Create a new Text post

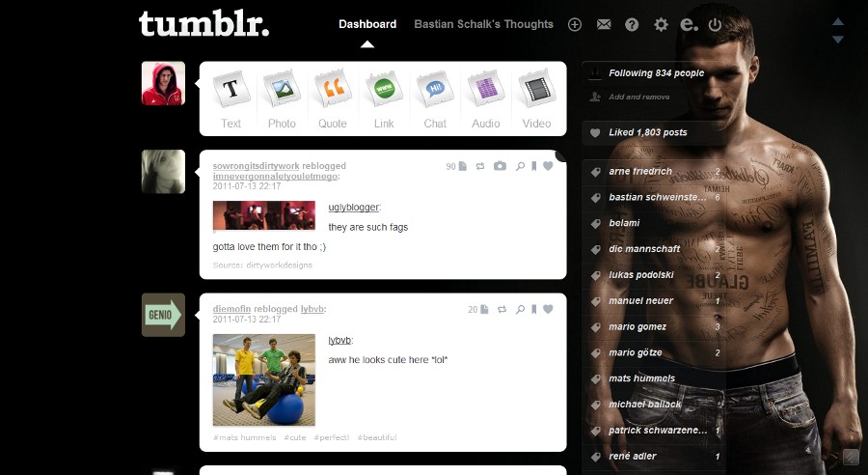click(x=231, y=99)
